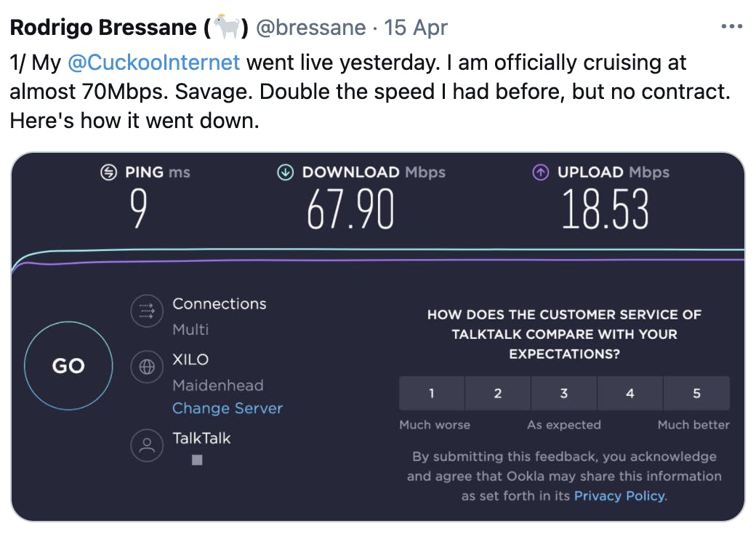Click the globe server icon beside XILO

click(x=147, y=367)
